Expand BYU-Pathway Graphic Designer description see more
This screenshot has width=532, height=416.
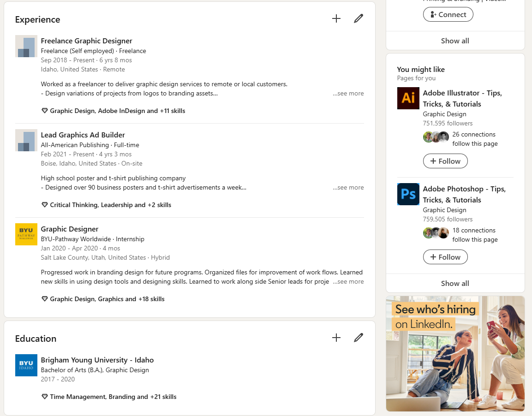pos(348,281)
